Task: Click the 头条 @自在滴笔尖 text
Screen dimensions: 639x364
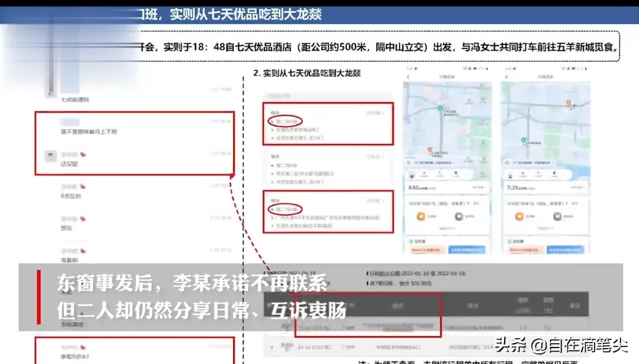Action: point(561,345)
